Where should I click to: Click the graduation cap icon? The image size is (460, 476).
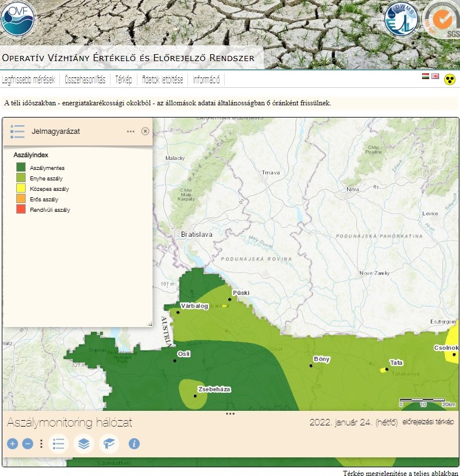click(109, 444)
